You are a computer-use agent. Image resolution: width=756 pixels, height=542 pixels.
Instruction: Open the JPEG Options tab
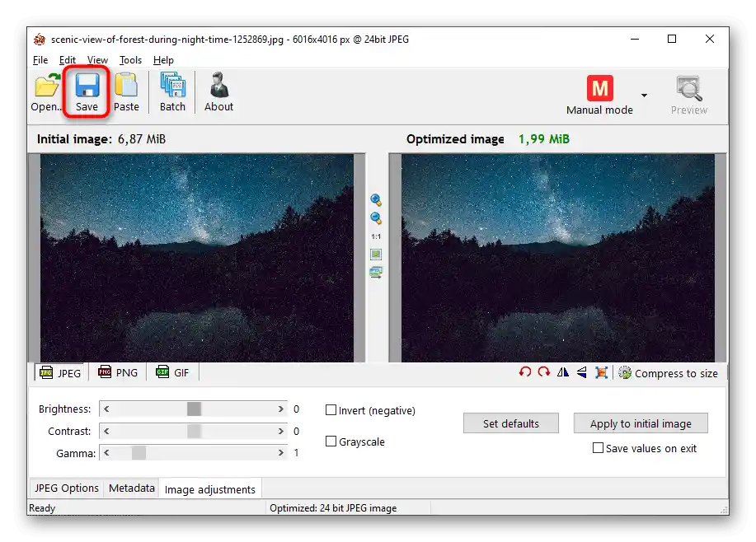(x=67, y=488)
